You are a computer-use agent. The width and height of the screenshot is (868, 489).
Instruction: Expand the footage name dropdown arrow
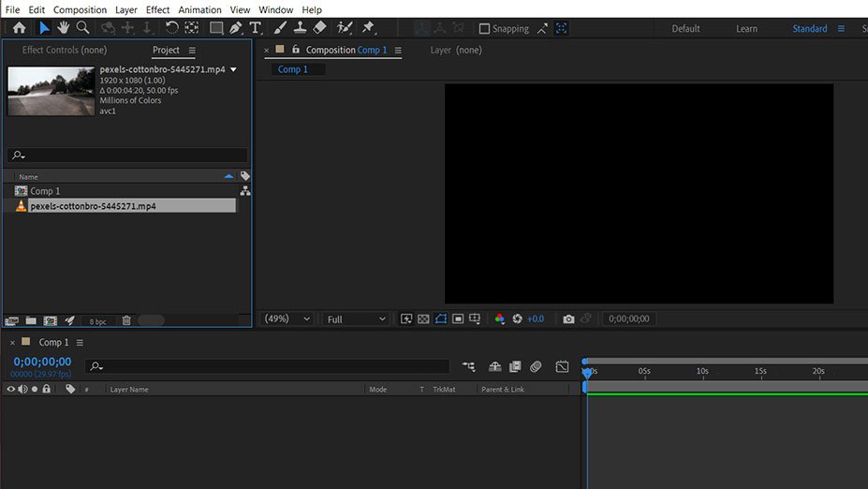233,69
